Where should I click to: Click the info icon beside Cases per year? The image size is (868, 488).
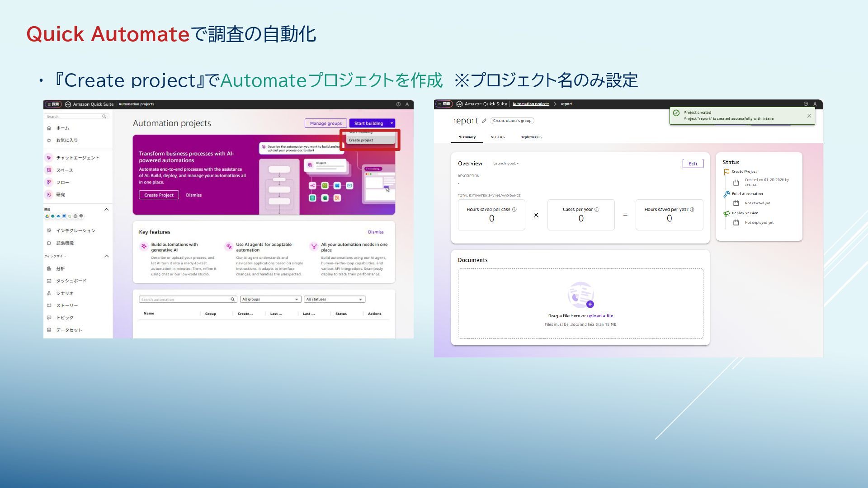[597, 210]
